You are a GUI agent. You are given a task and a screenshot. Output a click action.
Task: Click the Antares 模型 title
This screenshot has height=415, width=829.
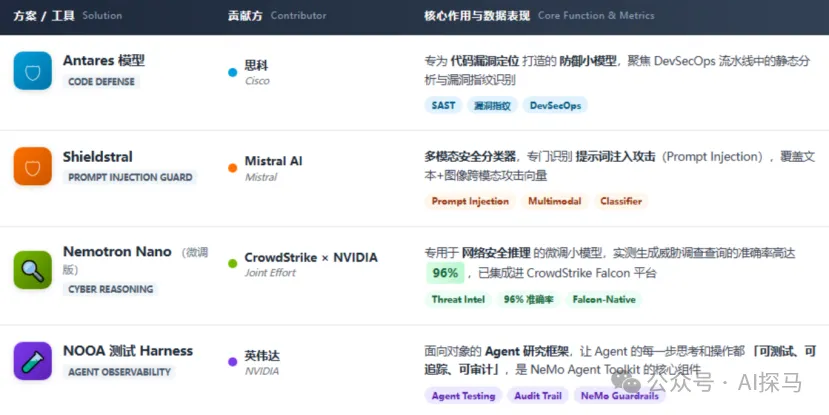(x=104, y=60)
